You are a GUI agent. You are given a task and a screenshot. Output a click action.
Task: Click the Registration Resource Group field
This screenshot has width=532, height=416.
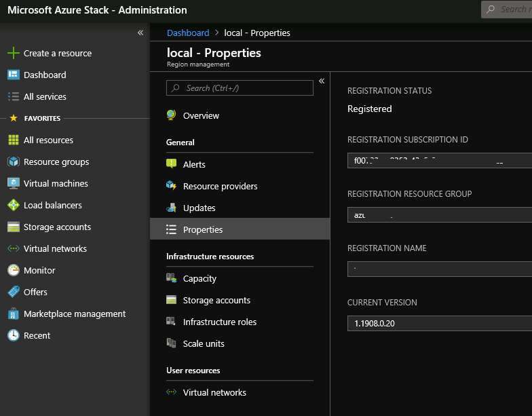(x=440, y=214)
